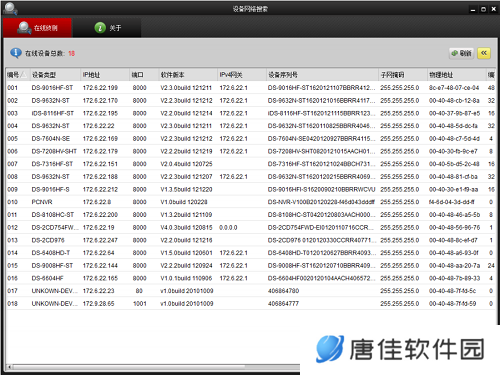This screenshot has height=375, width=500.
Task: Click MAC address 8c-e7-48-07-ce-04
Action: 454,88
